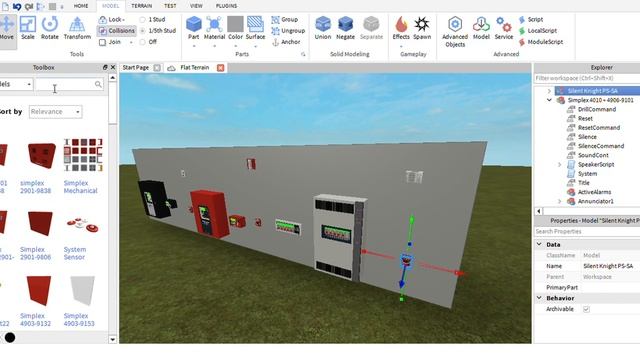Expand the Annunciator1 tree node
This screenshot has height=360, width=640.
(560, 201)
